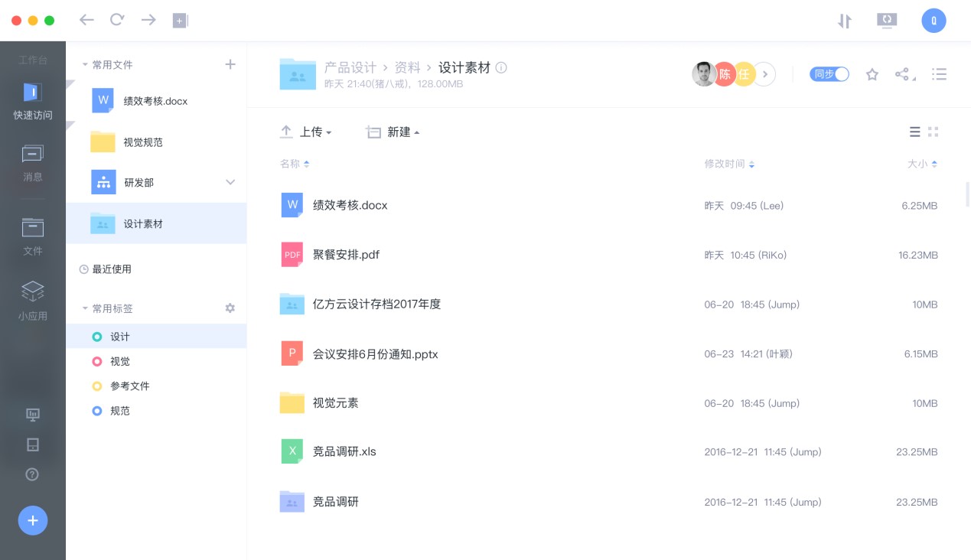The image size is (971, 560).
Task: Go to 产品设计 in breadcrumb
Action: [350, 67]
